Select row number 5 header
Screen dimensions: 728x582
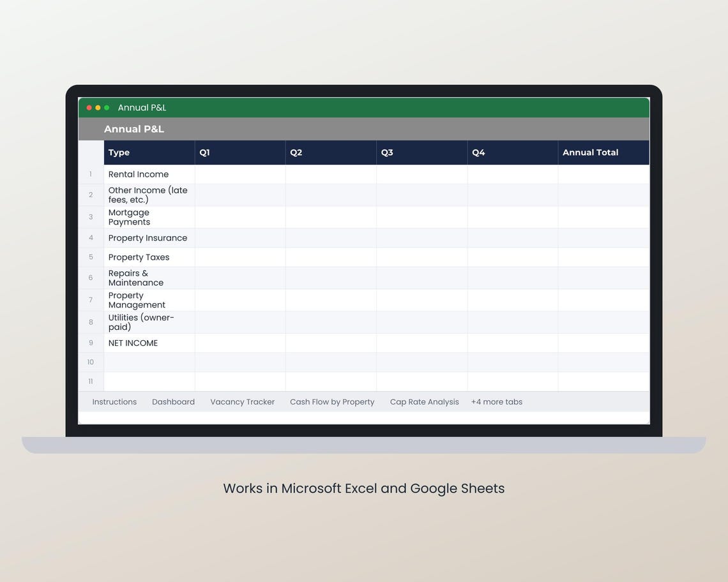(x=91, y=257)
